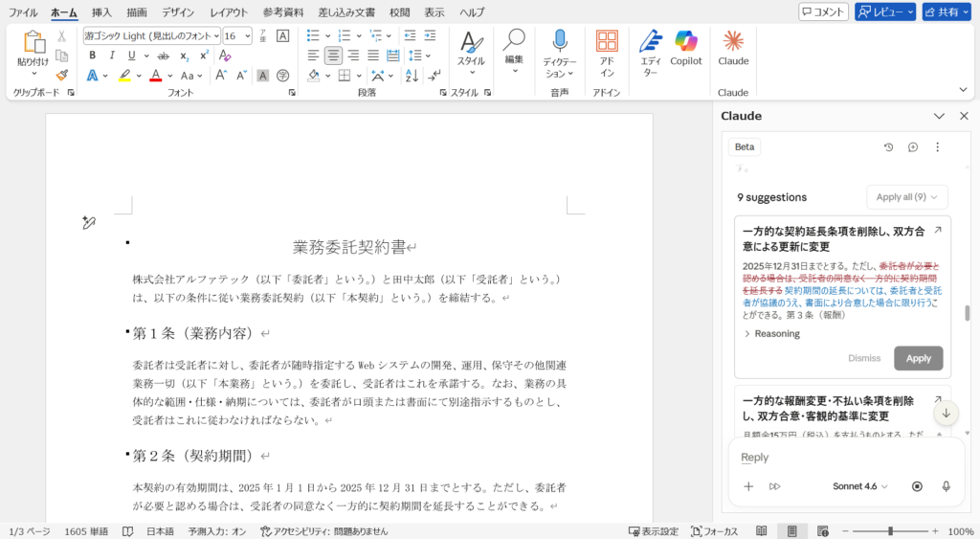Image resolution: width=980 pixels, height=539 pixels.
Task: Apply the first contract suggestion
Action: point(918,358)
